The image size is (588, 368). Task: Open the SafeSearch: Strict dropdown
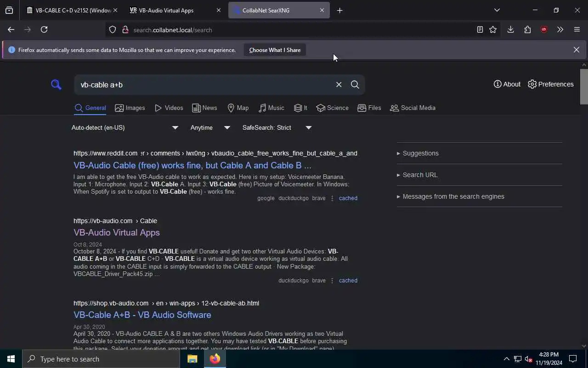277,127
